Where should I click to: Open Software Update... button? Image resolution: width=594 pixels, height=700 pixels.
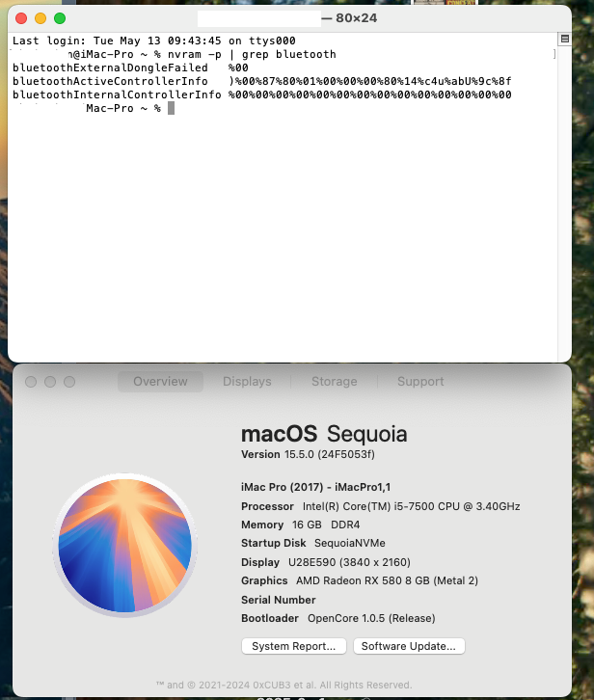click(409, 646)
